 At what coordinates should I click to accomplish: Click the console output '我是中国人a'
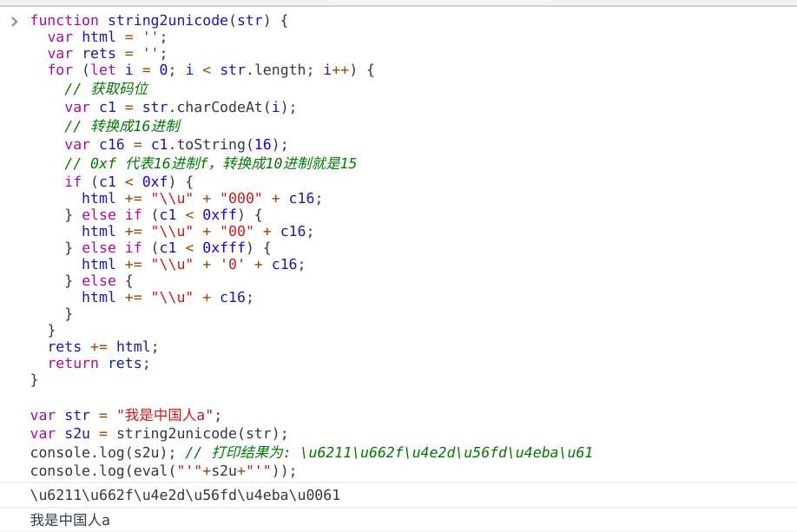(69, 520)
